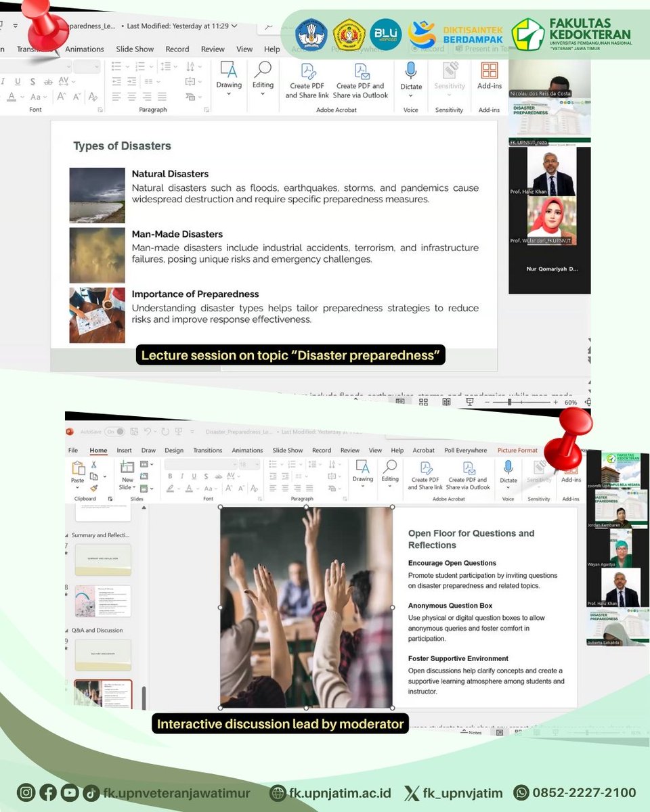Click the Add-ins icon in top window
Viewport: 650px width, 812px height.
(x=489, y=70)
